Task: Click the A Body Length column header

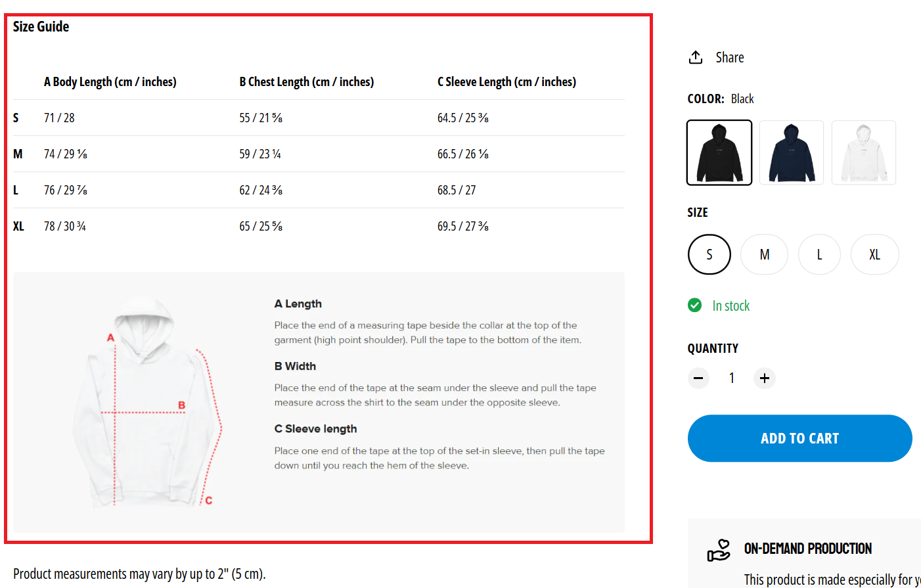Action: click(x=110, y=82)
